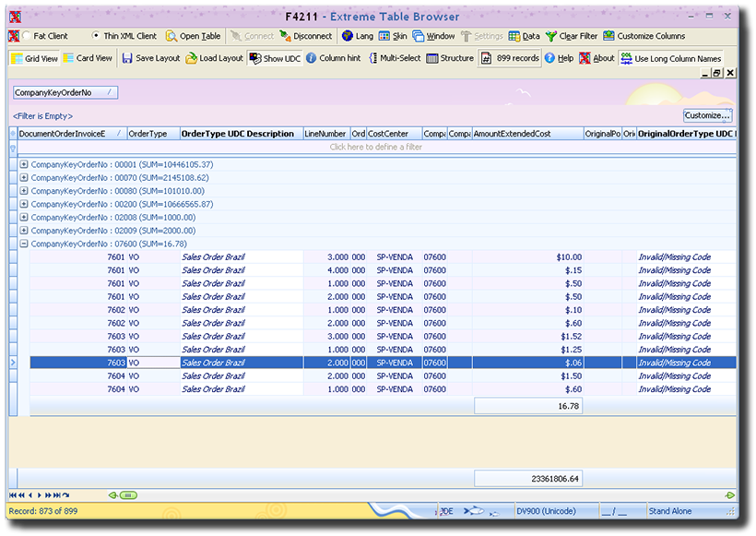Select the Thin XML Client radio button

coord(96,36)
